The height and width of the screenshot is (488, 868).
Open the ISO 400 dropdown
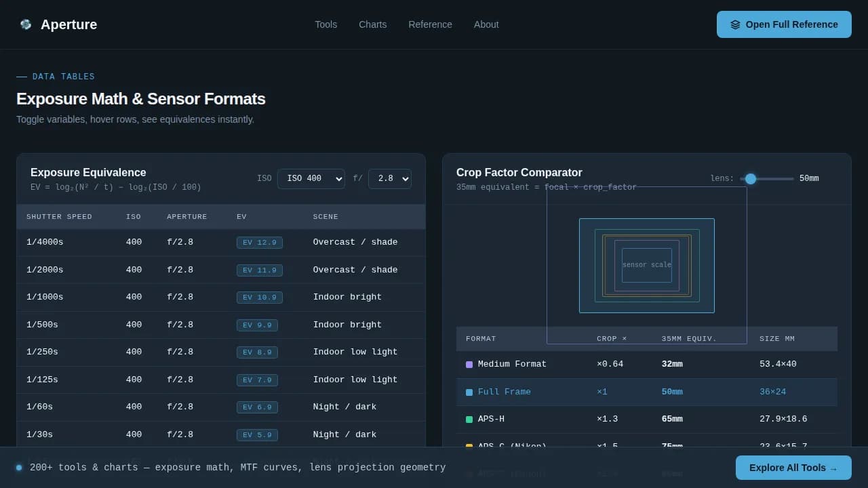(311, 178)
